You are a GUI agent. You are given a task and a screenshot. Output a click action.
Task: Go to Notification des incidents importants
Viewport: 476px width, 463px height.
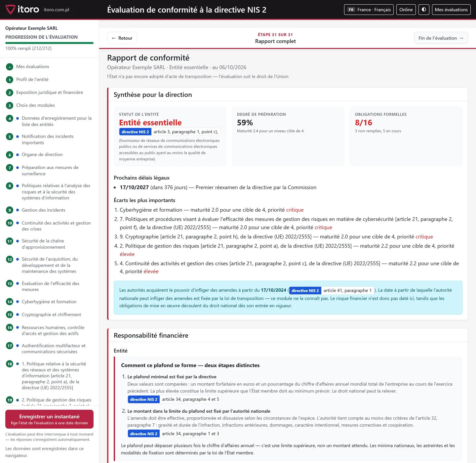(x=48, y=139)
